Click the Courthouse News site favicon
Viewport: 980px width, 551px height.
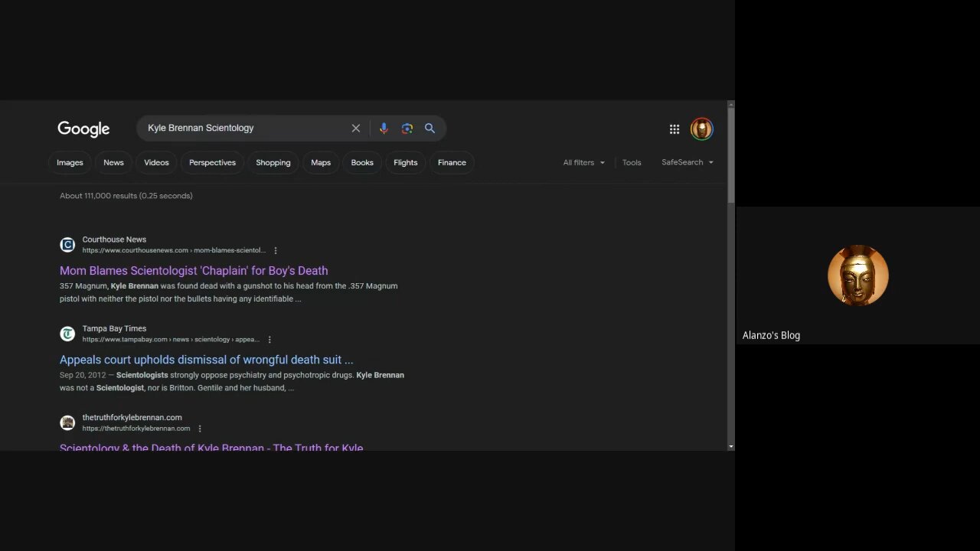coord(67,245)
